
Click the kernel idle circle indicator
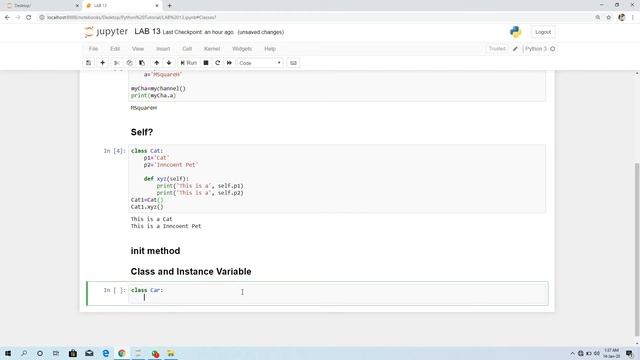click(x=553, y=49)
